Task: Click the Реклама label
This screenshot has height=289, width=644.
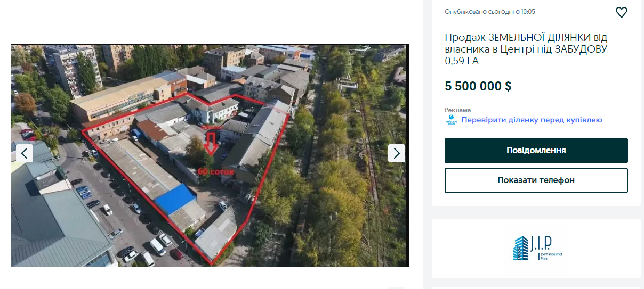Action: point(458,110)
